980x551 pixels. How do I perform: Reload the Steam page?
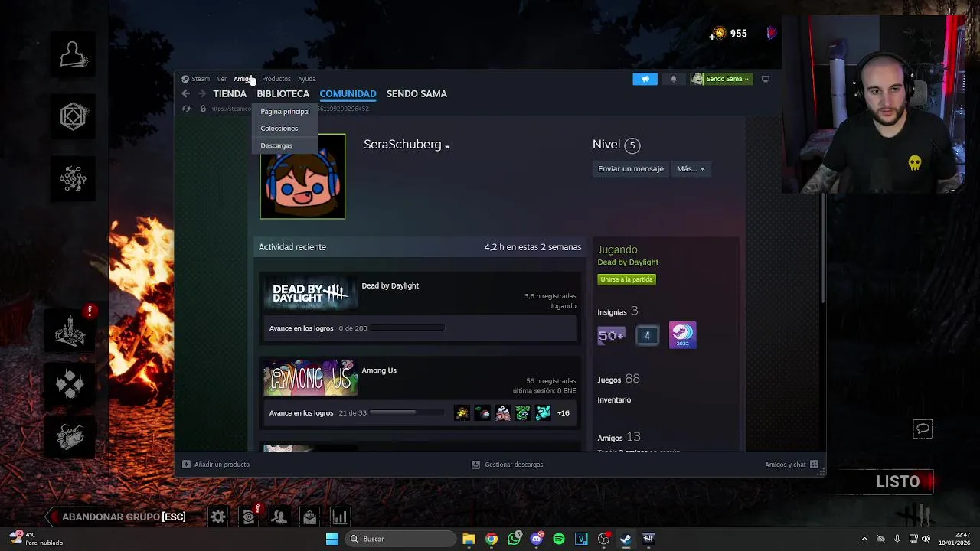click(x=186, y=109)
